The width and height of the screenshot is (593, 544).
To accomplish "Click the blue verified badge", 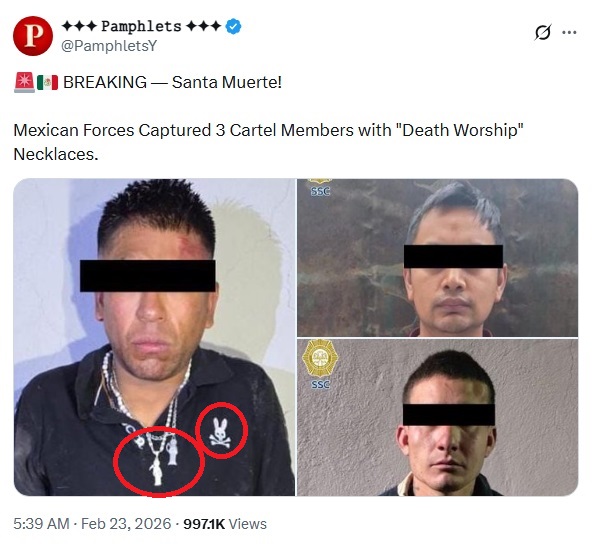I will tap(233, 26).
